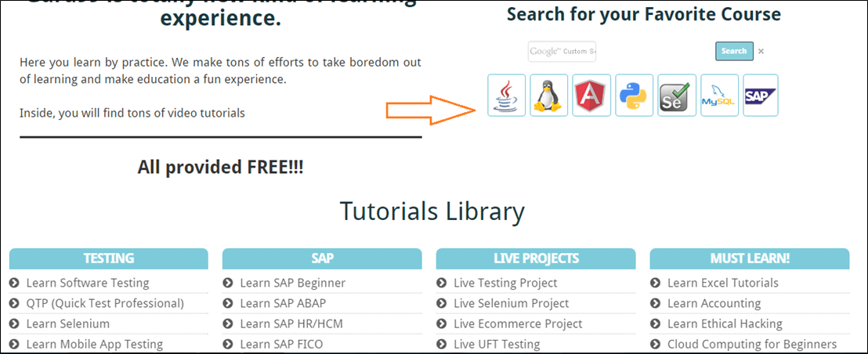Click QTP (Quick Test Professional) link
Image resolution: width=868 pixels, height=354 pixels.
[x=104, y=303]
